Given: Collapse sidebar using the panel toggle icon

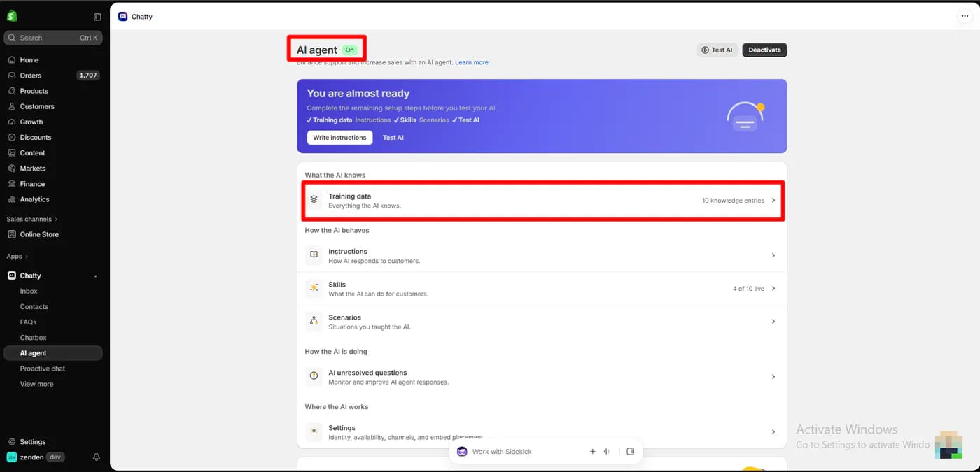Looking at the screenshot, I should click(97, 17).
